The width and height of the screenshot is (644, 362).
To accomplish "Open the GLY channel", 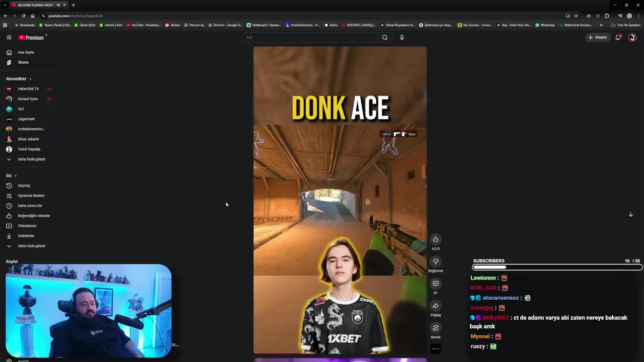I will [x=21, y=109].
